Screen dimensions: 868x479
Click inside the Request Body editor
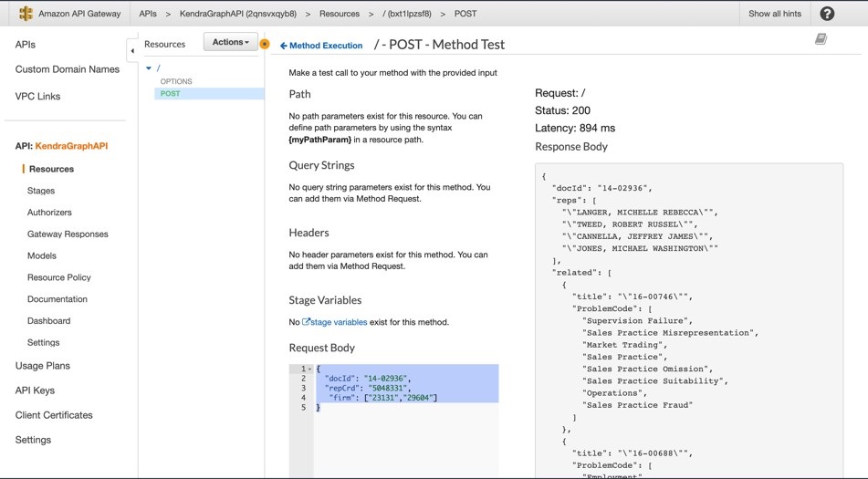(x=393, y=421)
